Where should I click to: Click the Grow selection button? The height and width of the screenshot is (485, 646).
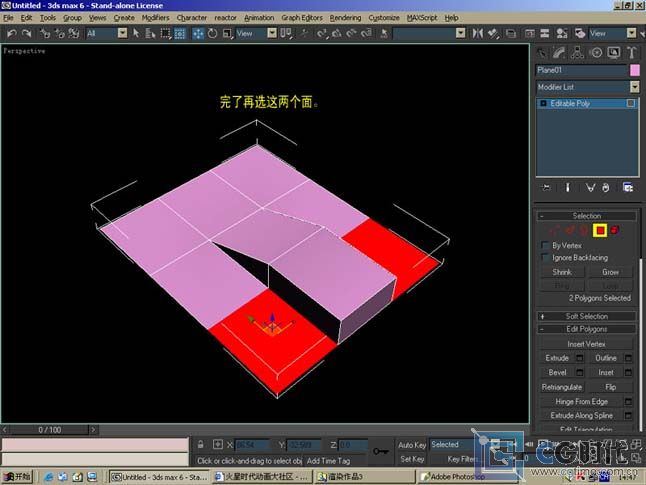coord(610,272)
